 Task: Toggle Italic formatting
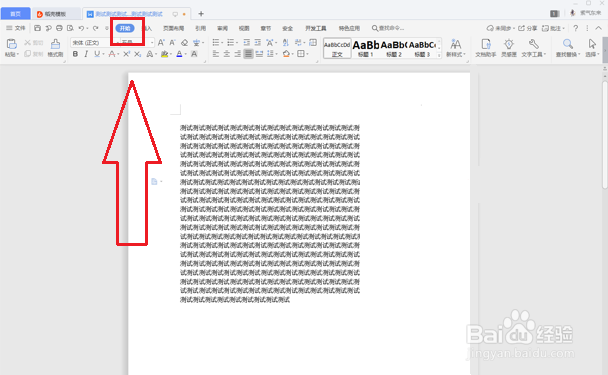(86, 54)
